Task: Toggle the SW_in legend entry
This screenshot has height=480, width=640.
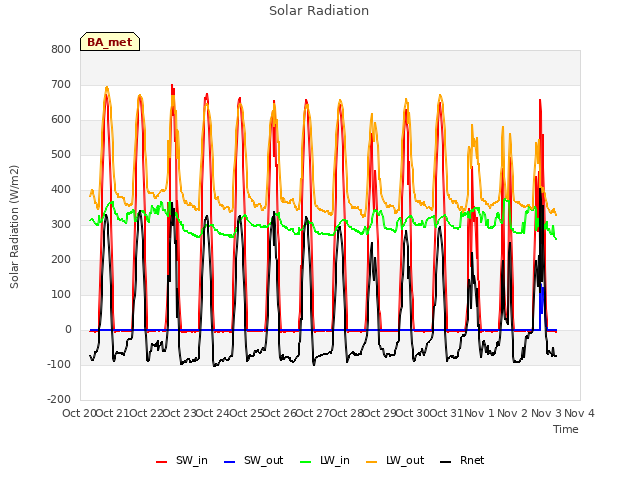Action: [x=182, y=461]
